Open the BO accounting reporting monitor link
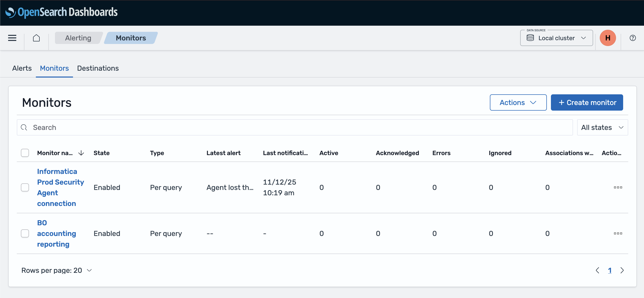The height and width of the screenshot is (298, 644). [56, 233]
